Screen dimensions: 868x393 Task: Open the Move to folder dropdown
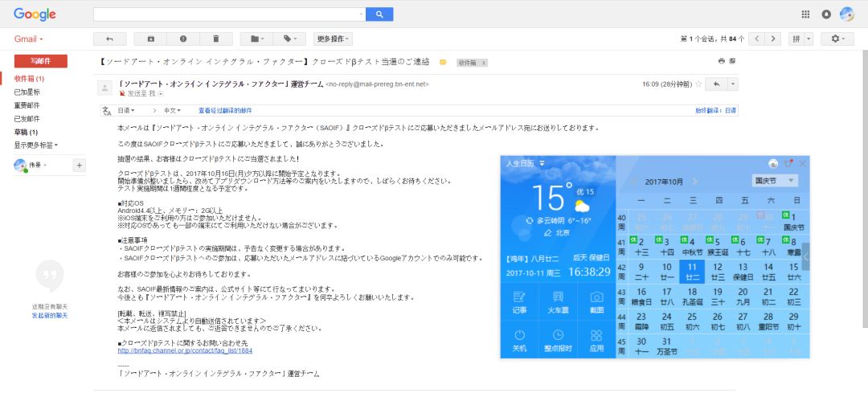click(256, 39)
